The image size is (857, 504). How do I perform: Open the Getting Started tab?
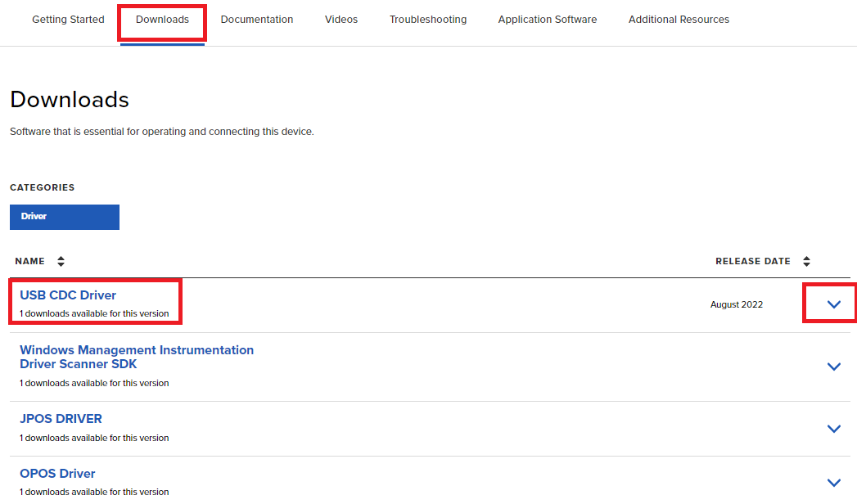(68, 20)
